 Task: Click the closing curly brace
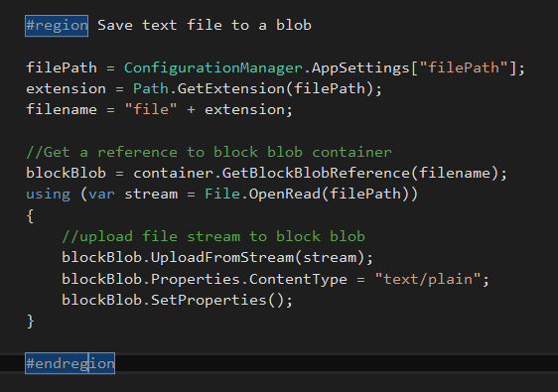tap(30, 321)
